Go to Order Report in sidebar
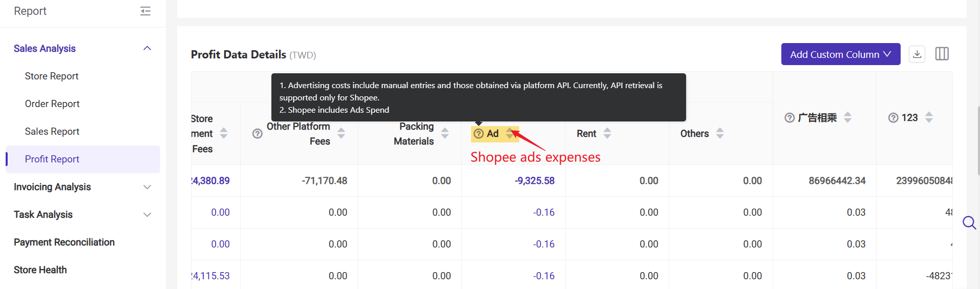 (x=52, y=104)
